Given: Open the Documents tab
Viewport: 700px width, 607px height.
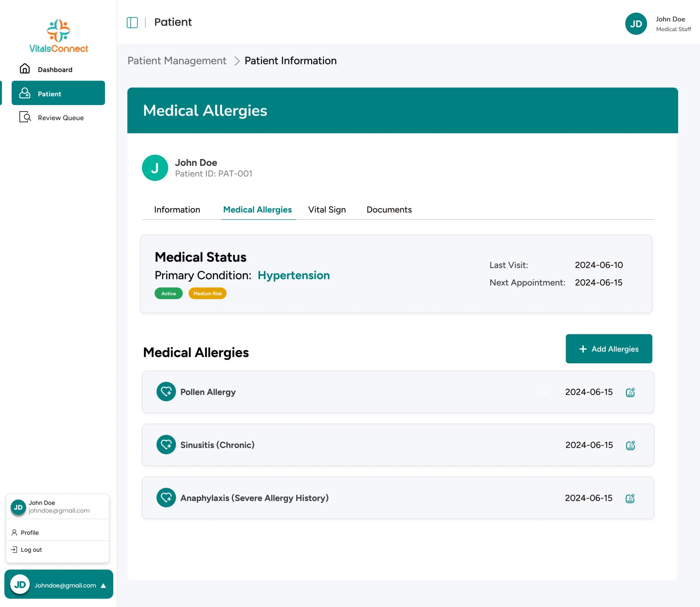Looking at the screenshot, I should [x=389, y=210].
